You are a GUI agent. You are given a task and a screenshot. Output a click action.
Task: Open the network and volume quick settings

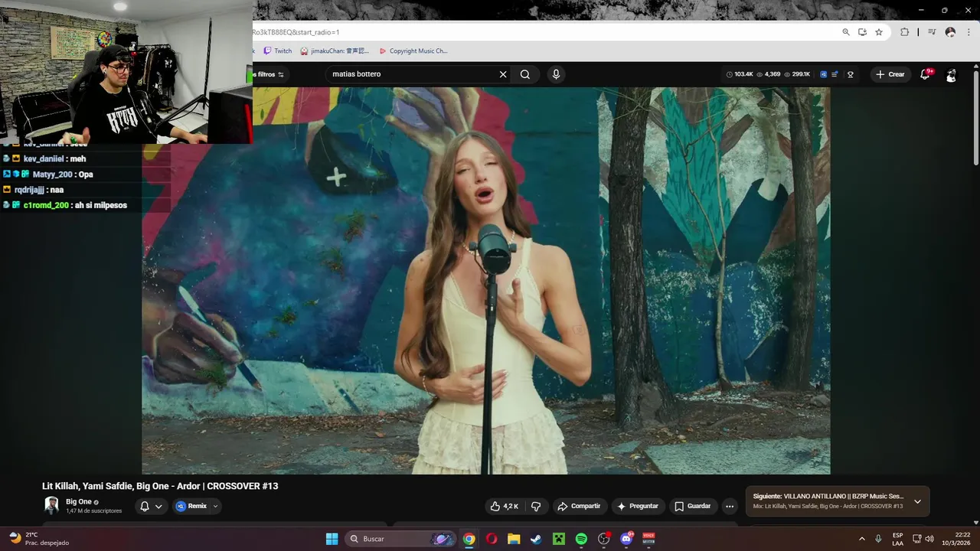923,539
